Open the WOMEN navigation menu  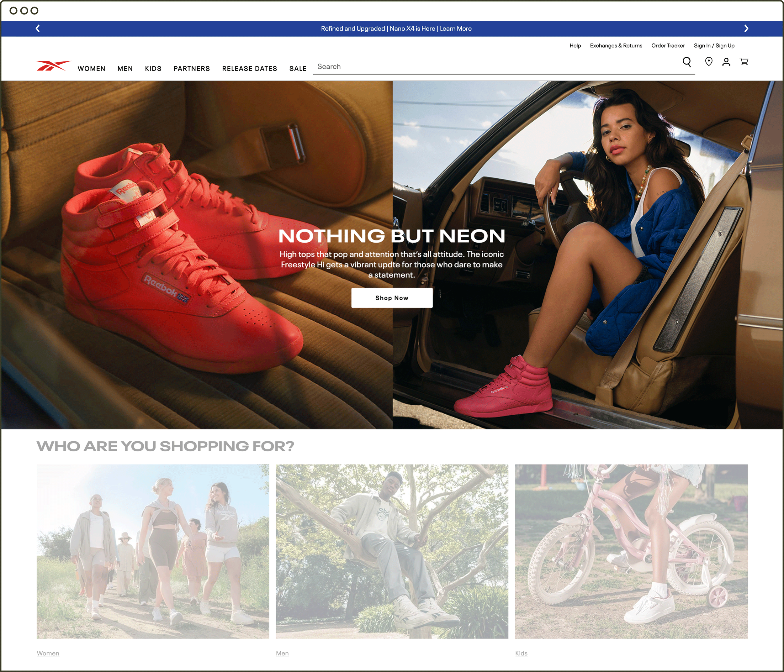[x=92, y=68]
